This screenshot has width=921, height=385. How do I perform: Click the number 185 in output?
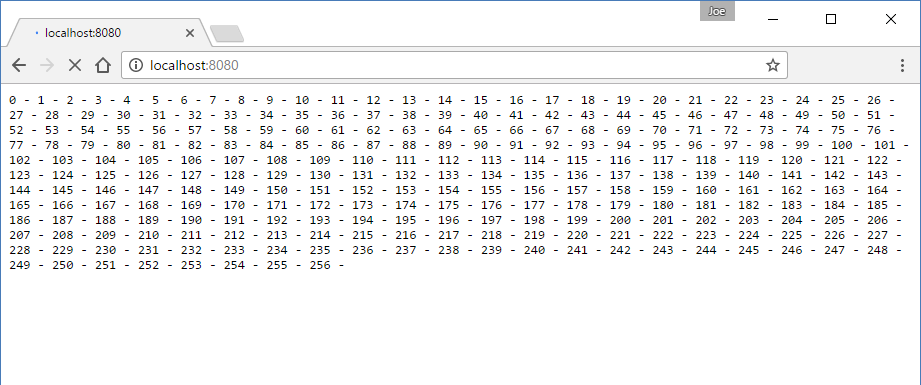point(878,205)
